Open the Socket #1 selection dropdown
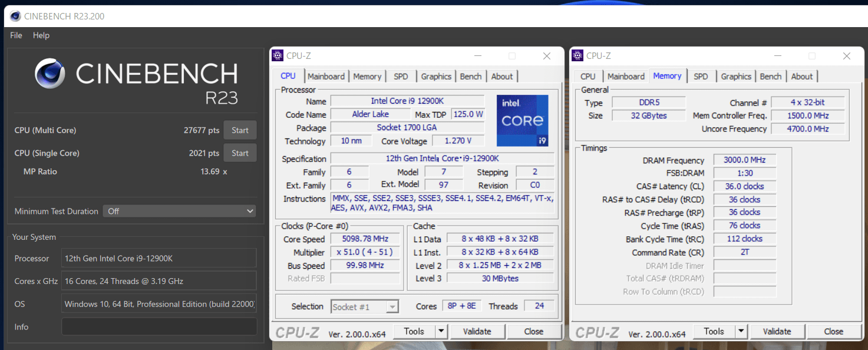868x350 pixels. click(x=365, y=306)
